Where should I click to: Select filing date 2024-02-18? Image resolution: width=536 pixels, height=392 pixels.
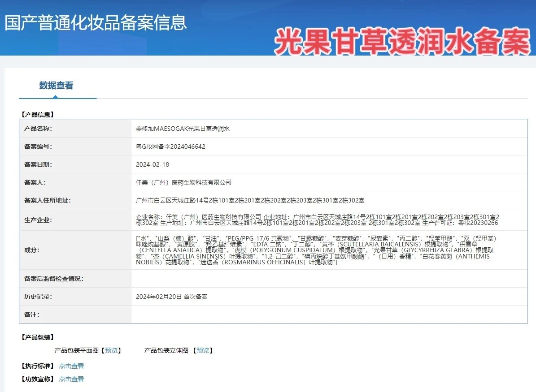coord(153,164)
